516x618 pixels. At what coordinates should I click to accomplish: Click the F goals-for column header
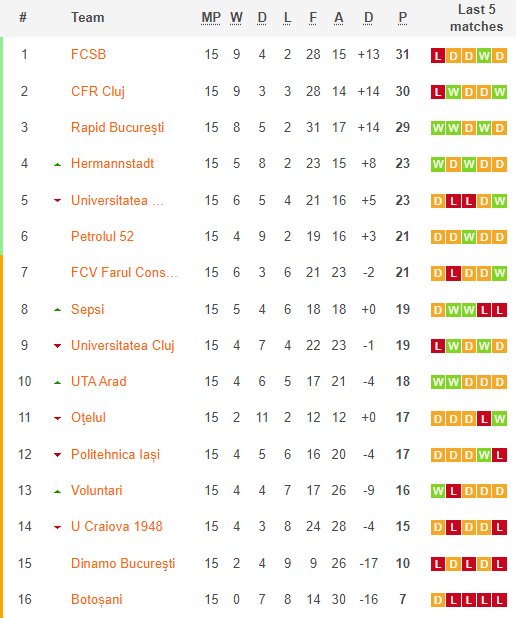[x=313, y=18]
